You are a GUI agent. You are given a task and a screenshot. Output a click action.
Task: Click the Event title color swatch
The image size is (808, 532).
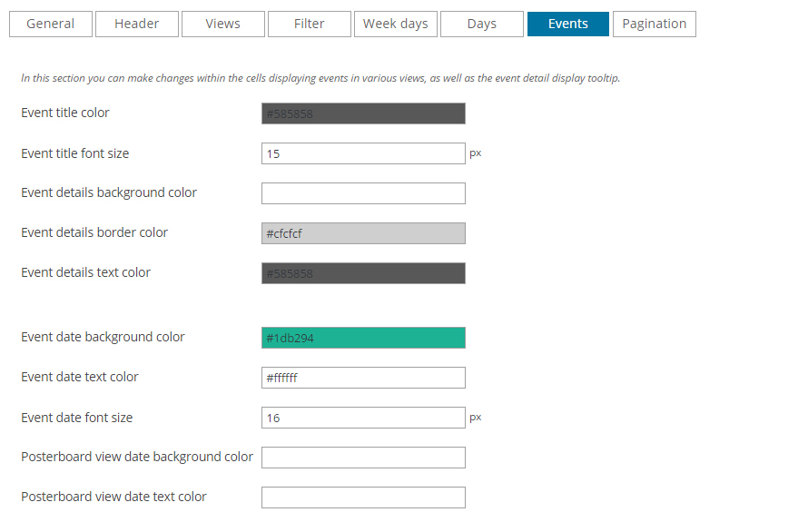(x=363, y=113)
